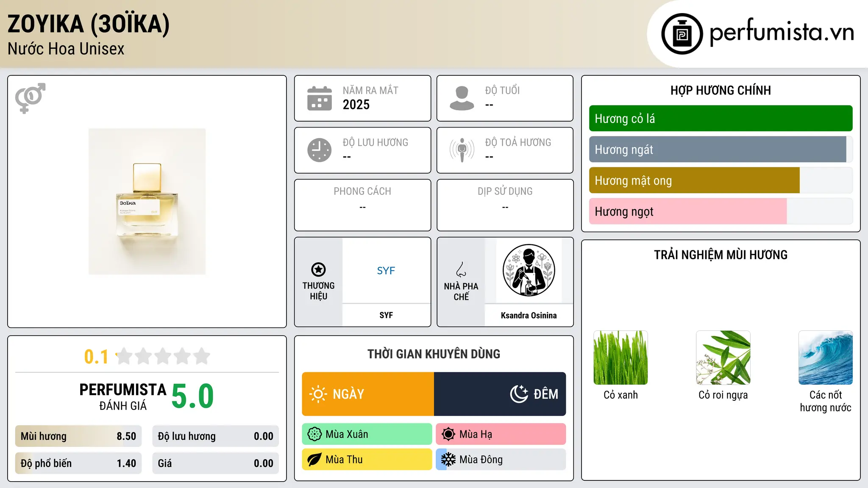Open the blue SYF brand link
The height and width of the screenshot is (488, 868).
386,271
